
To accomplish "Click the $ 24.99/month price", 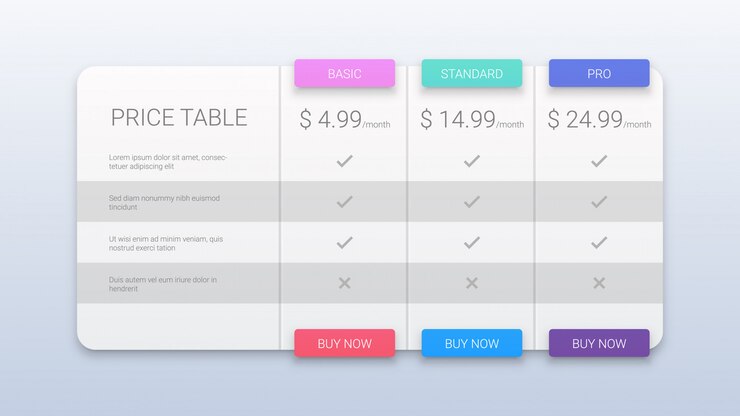I will (x=600, y=119).
